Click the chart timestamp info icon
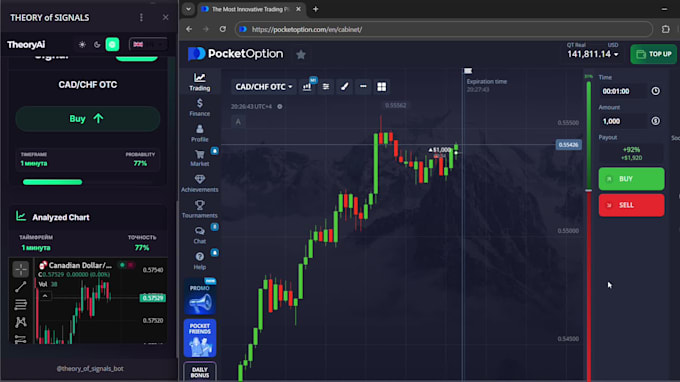 [x=280, y=106]
